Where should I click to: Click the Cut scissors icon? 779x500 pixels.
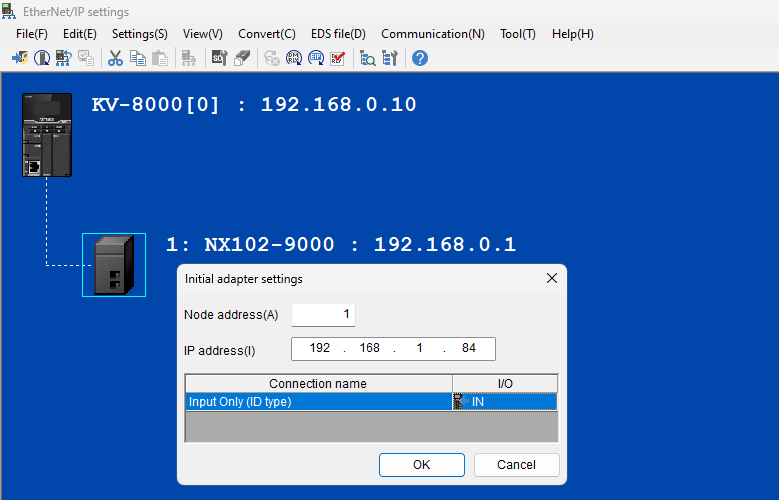click(x=115, y=58)
